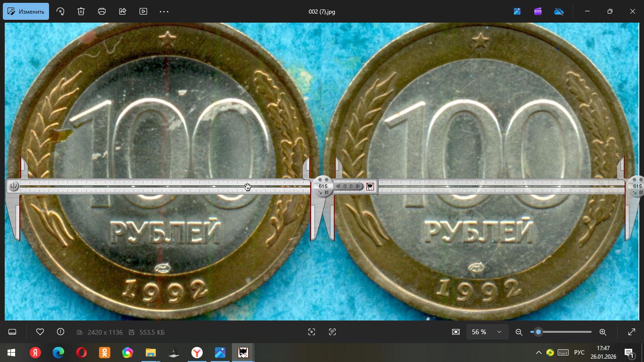
Task: Print the image via the printer icon
Action: pyautogui.click(x=102, y=11)
